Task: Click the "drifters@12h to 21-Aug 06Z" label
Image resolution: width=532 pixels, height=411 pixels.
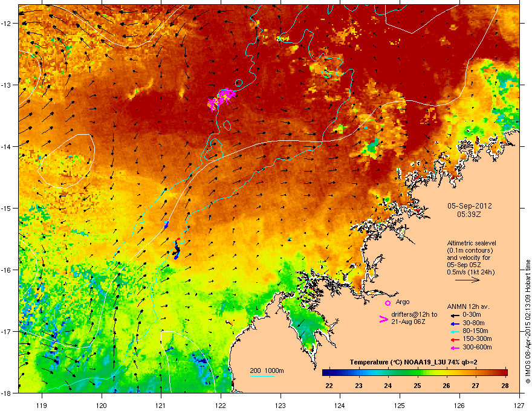Action: point(414,318)
